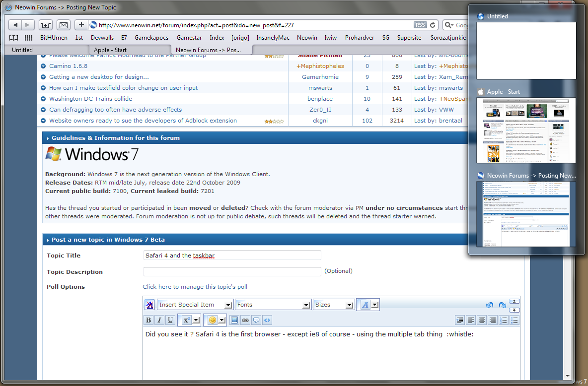Open the Sizes dropdown

tap(334, 305)
